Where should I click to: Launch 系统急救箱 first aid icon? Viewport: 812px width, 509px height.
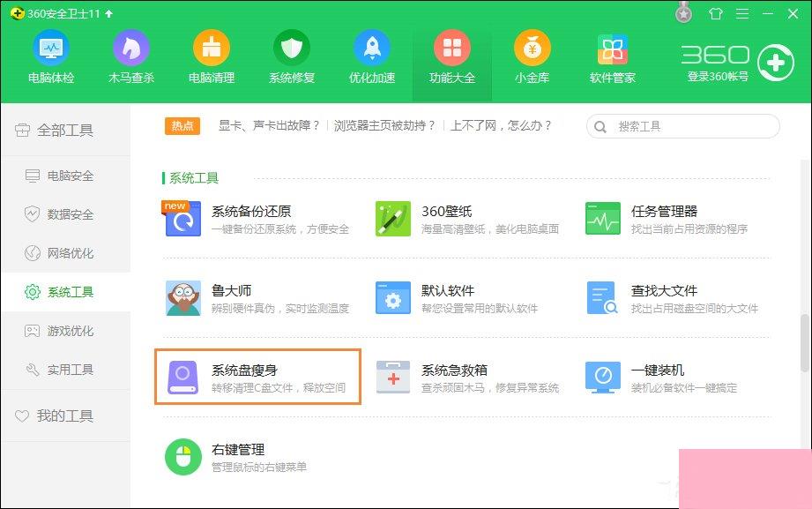(x=393, y=378)
